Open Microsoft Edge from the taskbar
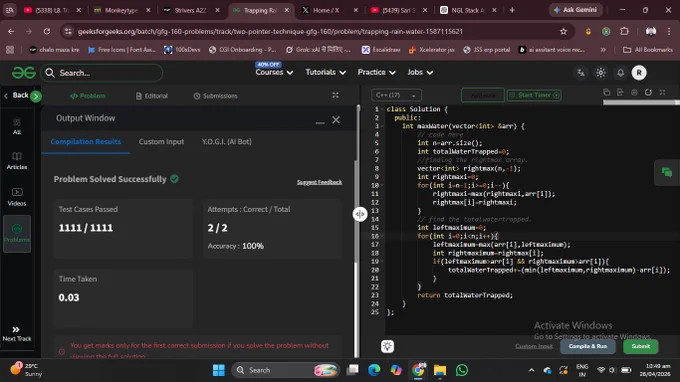This screenshot has width=680, height=382. 374,370
